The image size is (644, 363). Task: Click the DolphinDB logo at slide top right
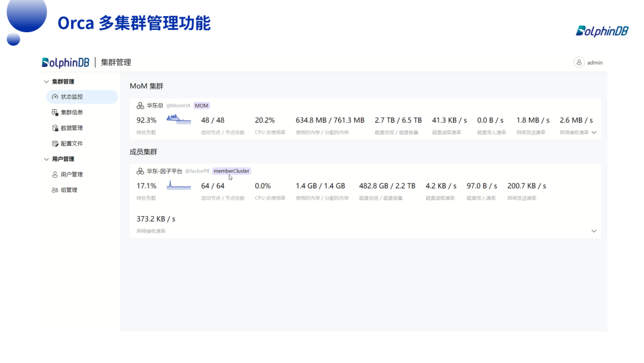pyautogui.click(x=602, y=31)
